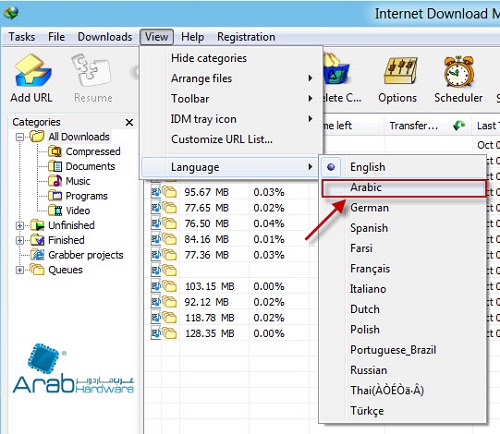
Task: Click the IDM app icon in title bar
Action: [x=11, y=13]
